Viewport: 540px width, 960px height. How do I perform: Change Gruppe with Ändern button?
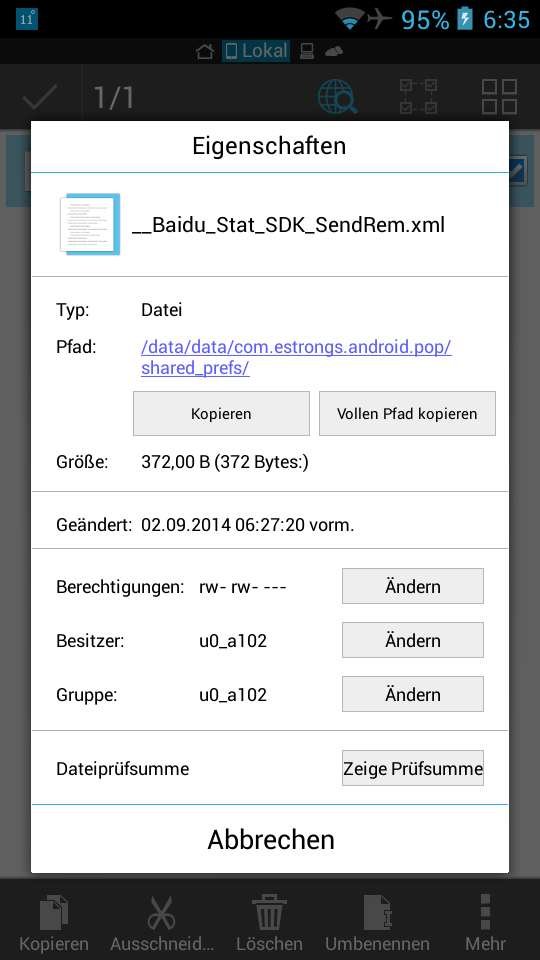(413, 694)
